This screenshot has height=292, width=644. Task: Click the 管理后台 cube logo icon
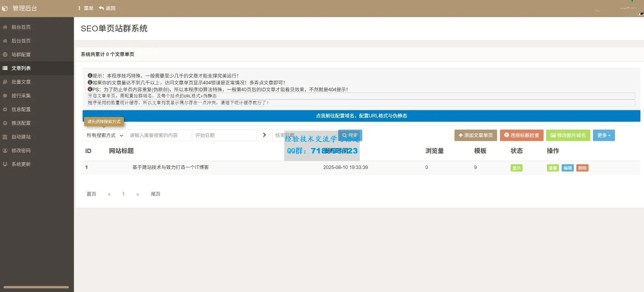(x=5, y=8)
